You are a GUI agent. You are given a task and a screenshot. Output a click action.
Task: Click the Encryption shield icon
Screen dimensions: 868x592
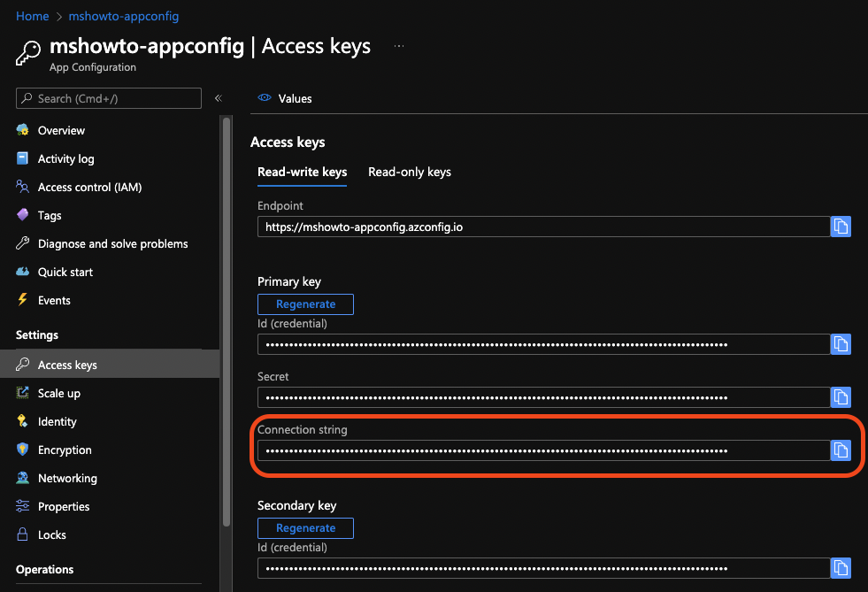(x=23, y=450)
